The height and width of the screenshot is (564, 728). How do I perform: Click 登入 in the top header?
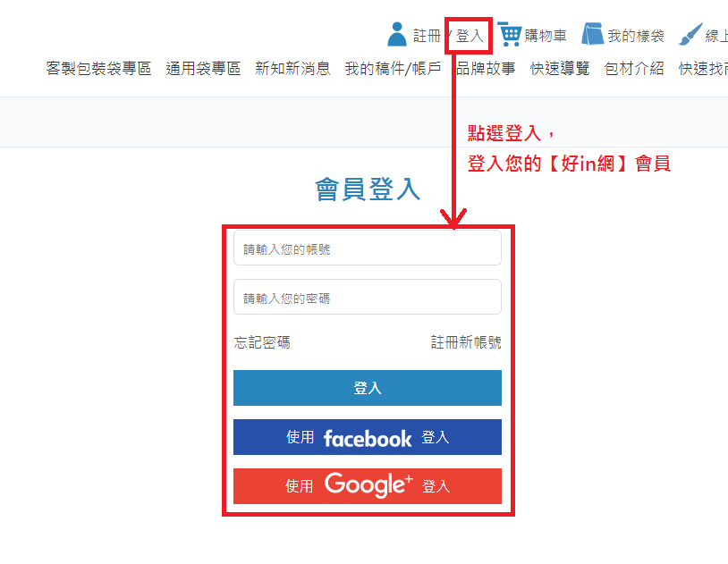(470, 36)
